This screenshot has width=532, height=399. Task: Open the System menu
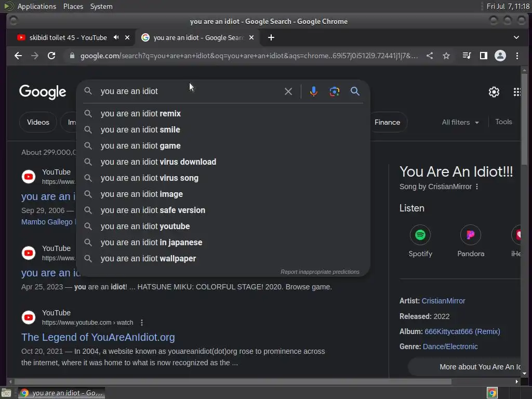pos(101,6)
